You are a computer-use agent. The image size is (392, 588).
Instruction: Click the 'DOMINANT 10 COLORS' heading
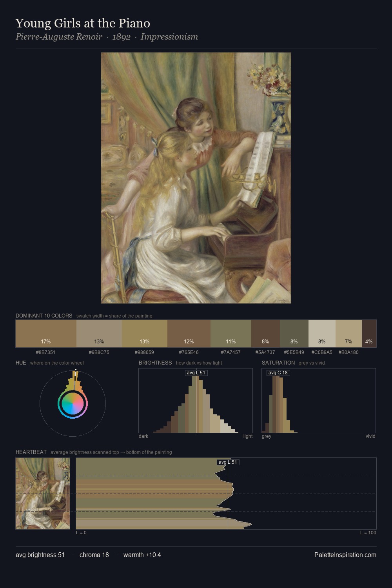44,316
